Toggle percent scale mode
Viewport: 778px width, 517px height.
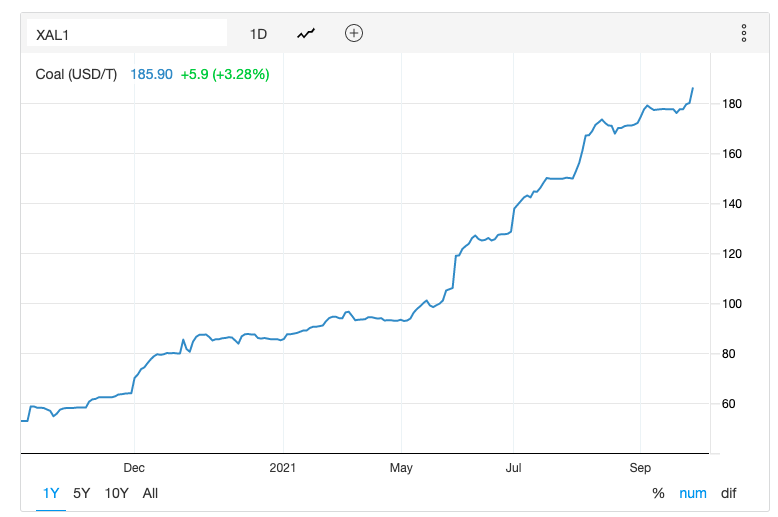(x=658, y=493)
